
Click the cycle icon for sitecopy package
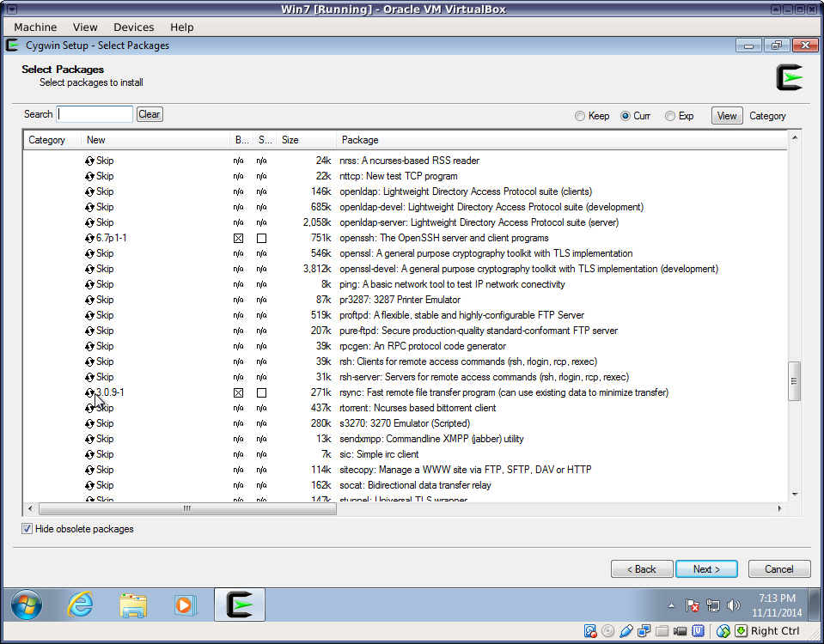89,471
